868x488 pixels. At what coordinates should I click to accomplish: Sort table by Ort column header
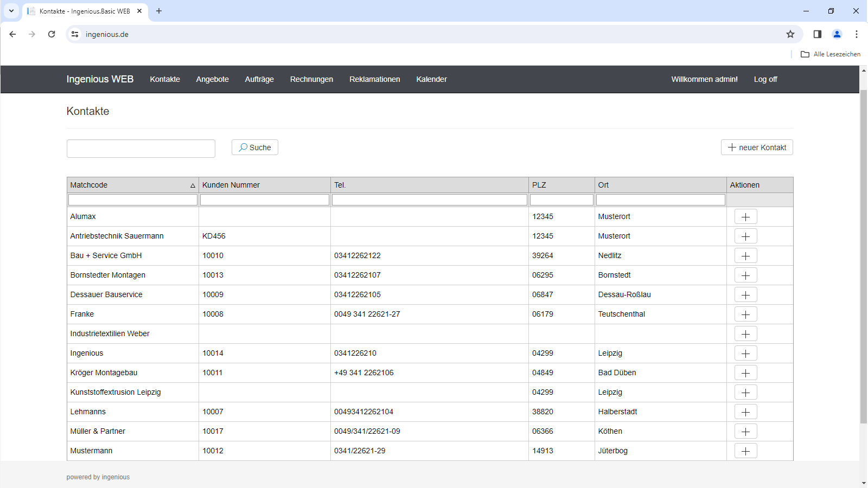tap(661, 185)
